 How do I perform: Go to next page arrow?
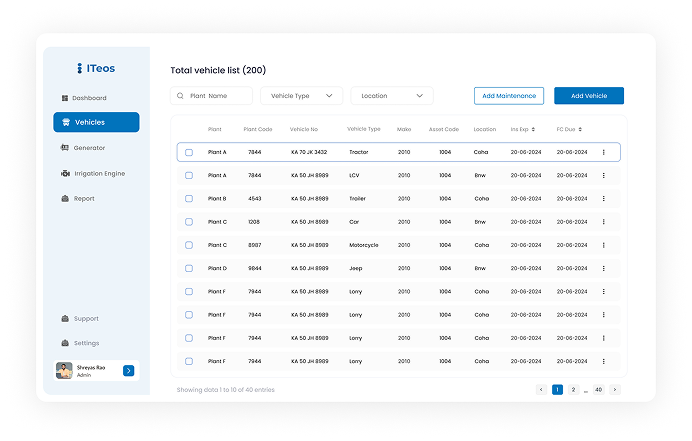(x=615, y=389)
